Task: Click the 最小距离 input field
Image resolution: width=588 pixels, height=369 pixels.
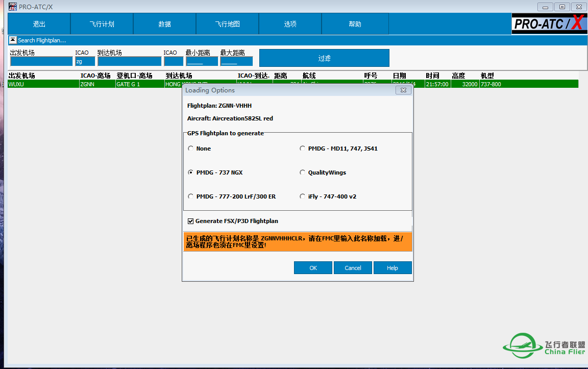Action: point(202,61)
